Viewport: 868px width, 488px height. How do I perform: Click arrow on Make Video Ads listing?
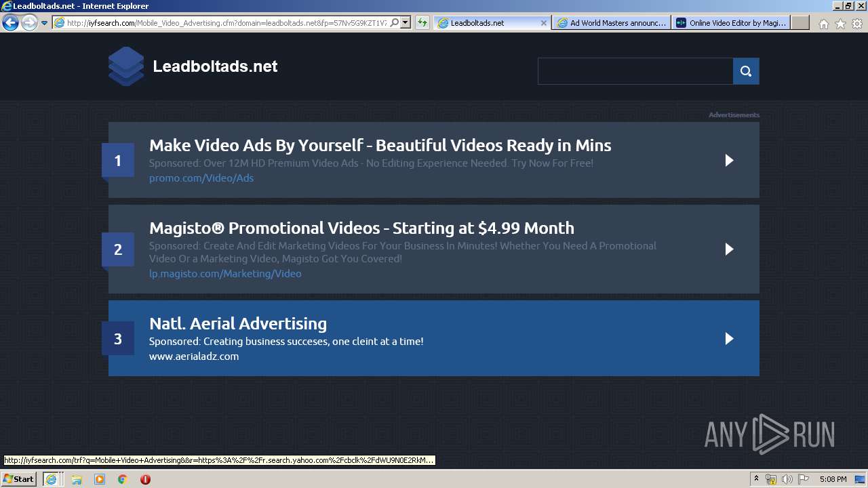tap(729, 161)
